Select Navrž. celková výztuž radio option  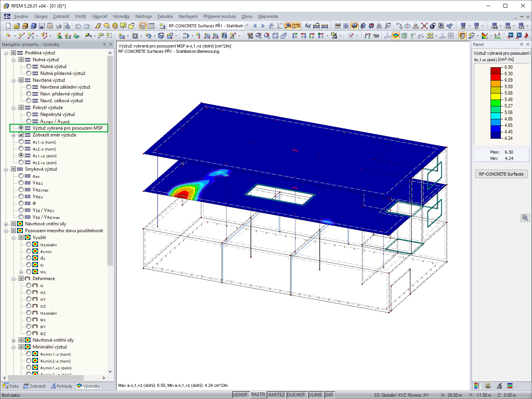[x=29, y=101]
